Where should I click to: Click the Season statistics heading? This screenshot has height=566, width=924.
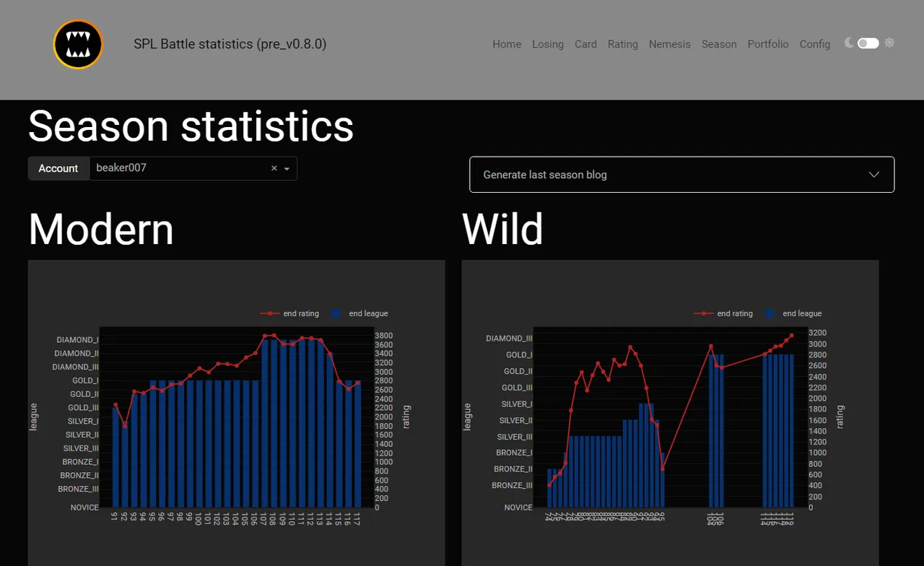[191, 126]
